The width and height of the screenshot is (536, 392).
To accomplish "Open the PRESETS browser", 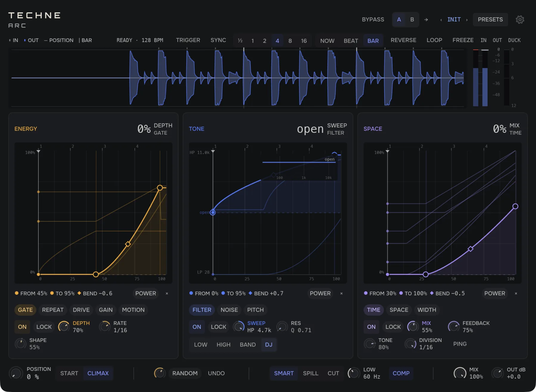I will [490, 20].
